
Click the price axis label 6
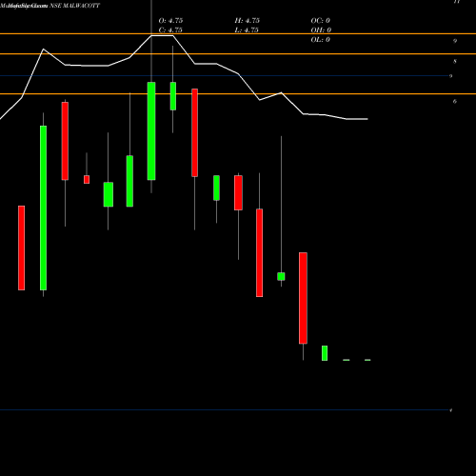pos(455,102)
